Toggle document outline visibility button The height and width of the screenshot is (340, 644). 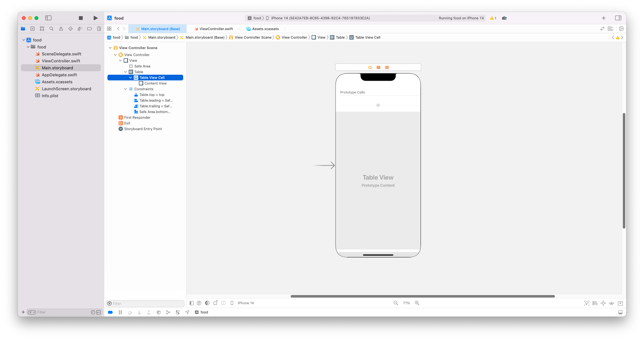pyautogui.click(x=191, y=303)
